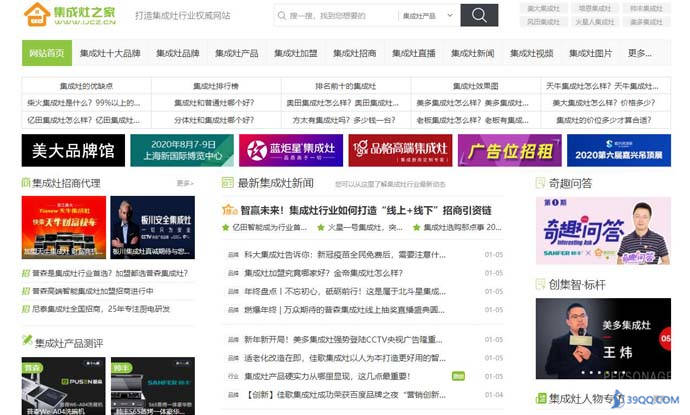Open 集成灶新闻 in the nav bar
This screenshot has height=415, width=690.
[473, 53]
